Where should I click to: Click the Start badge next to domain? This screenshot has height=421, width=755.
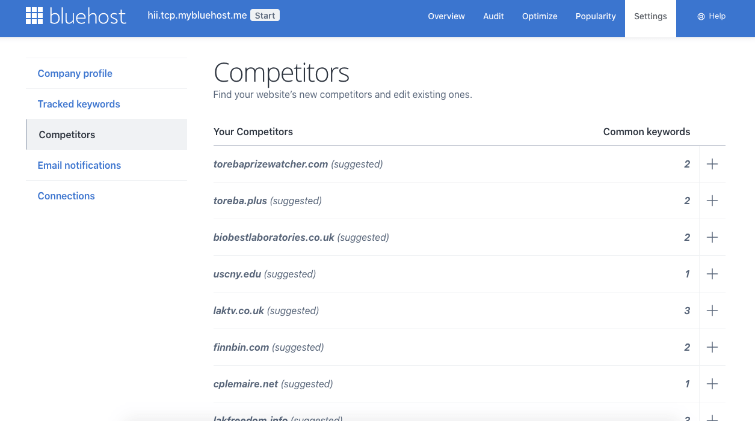(x=265, y=15)
